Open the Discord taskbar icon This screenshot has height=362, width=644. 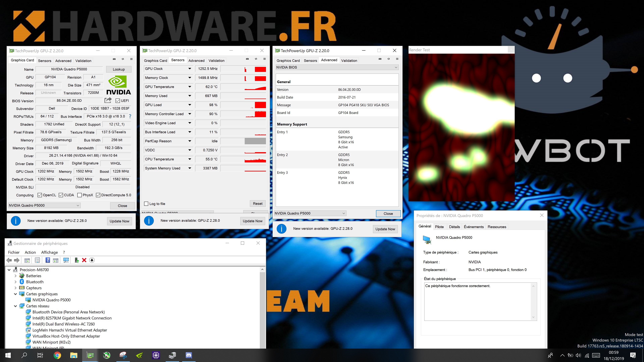189,355
